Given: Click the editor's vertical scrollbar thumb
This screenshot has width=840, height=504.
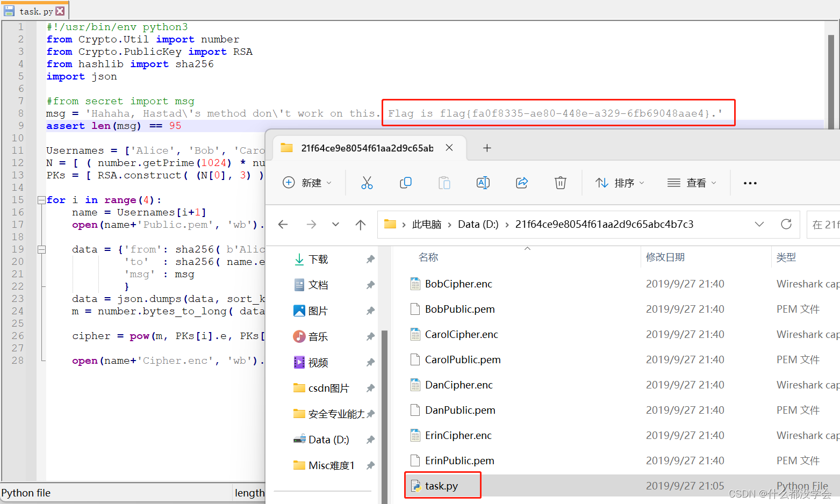Looking at the screenshot, I should (831, 82).
